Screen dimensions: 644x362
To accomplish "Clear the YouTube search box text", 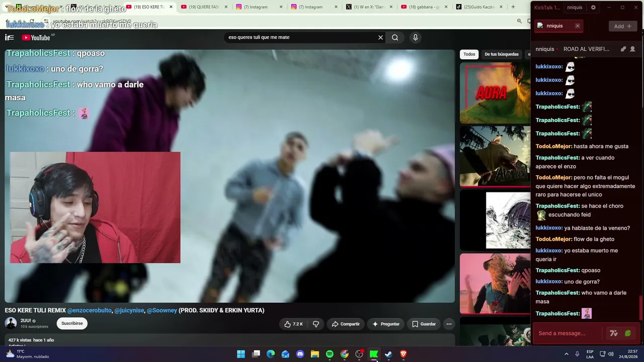I will pyautogui.click(x=380, y=37).
